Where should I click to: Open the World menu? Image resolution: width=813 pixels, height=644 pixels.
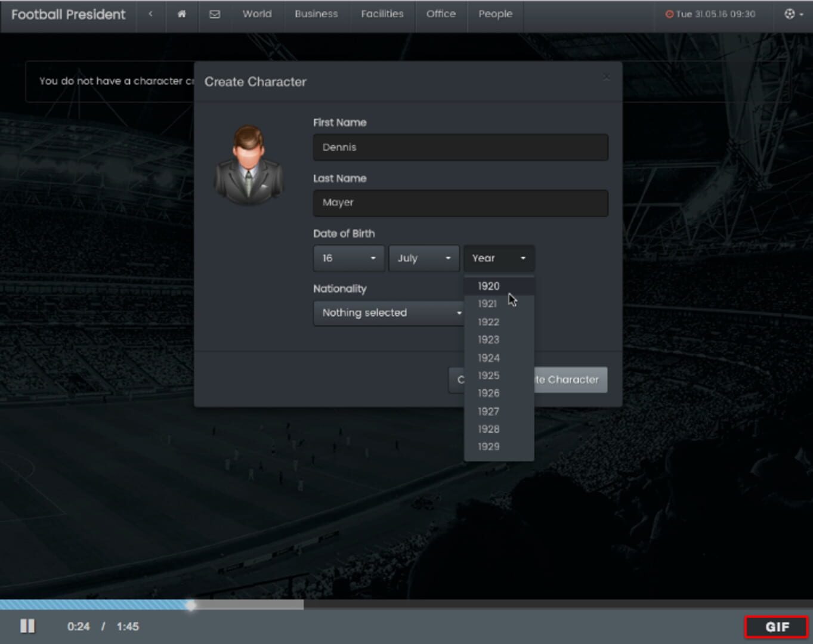[x=257, y=14]
